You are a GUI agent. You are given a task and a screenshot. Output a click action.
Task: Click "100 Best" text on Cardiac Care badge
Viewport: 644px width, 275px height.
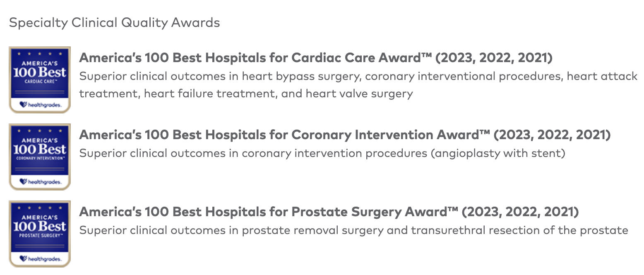point(40,72)
